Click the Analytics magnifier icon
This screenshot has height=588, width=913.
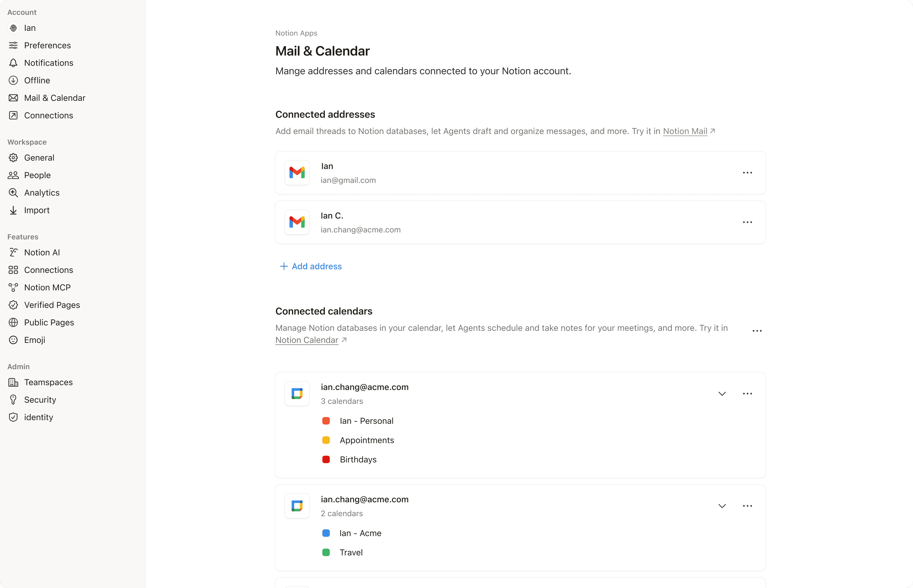(x=13, y=193)
